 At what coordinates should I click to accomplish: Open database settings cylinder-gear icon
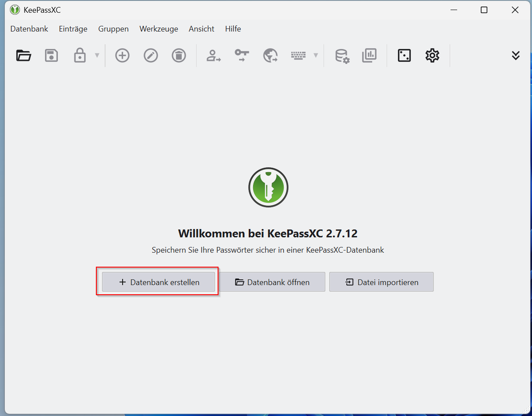(342, 56)
